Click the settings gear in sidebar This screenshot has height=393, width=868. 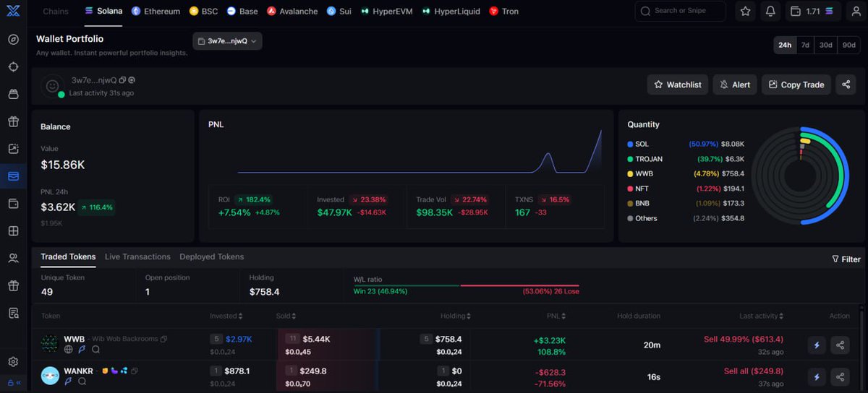tap(13, 362)
